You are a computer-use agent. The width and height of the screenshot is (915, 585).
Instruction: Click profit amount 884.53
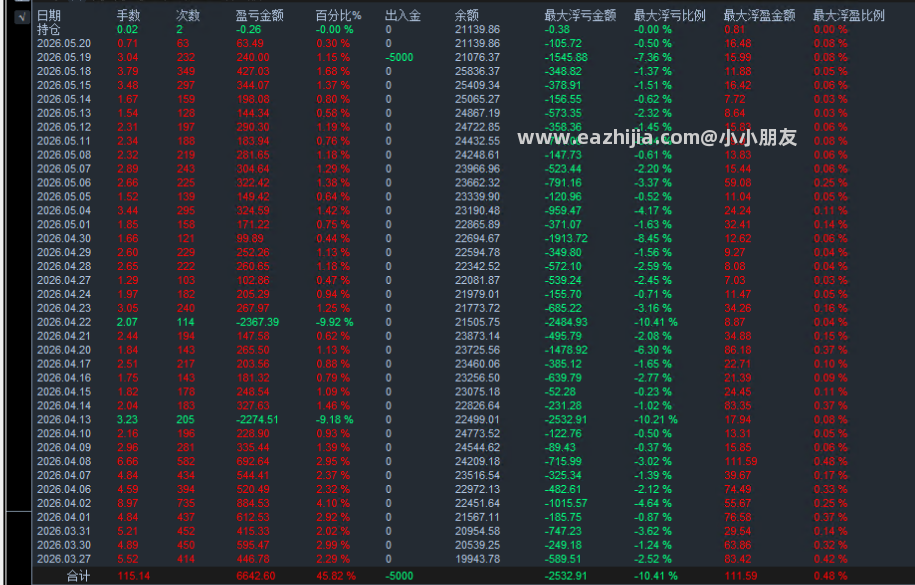(253, 503)
